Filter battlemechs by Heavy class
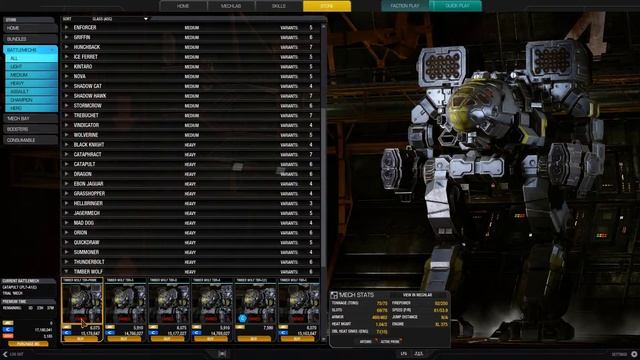The width and height of the screenshot is (640, 360). pos(32,83)
